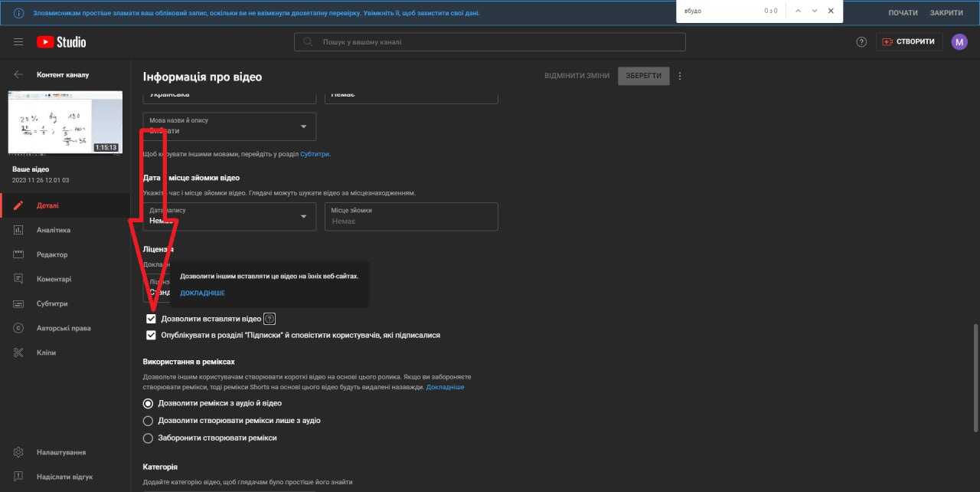Open the account avatar menu
The width and height of the screenshot is (980, 492).
tap(959, 42)
